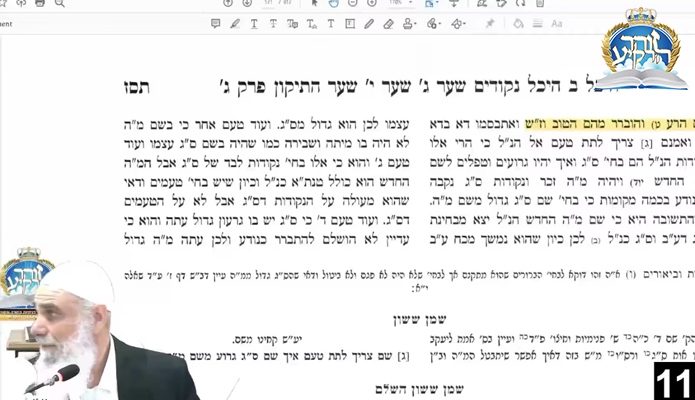Switch to the hand pan tool
This screenshot has height=400, width=695.
(334, 4)
